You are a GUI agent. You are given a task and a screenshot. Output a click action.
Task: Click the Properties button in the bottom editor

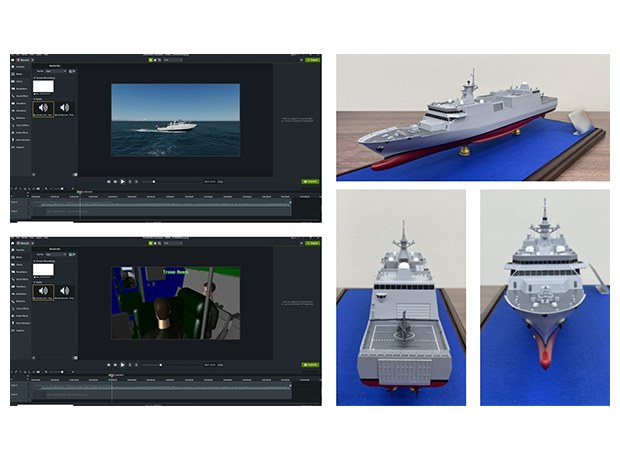(x=310, y=367)
